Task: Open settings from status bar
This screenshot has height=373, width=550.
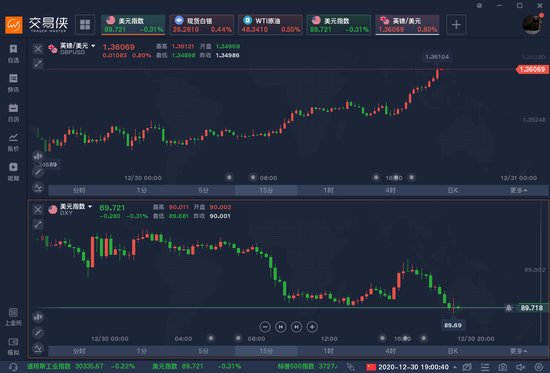Action: 538,367
